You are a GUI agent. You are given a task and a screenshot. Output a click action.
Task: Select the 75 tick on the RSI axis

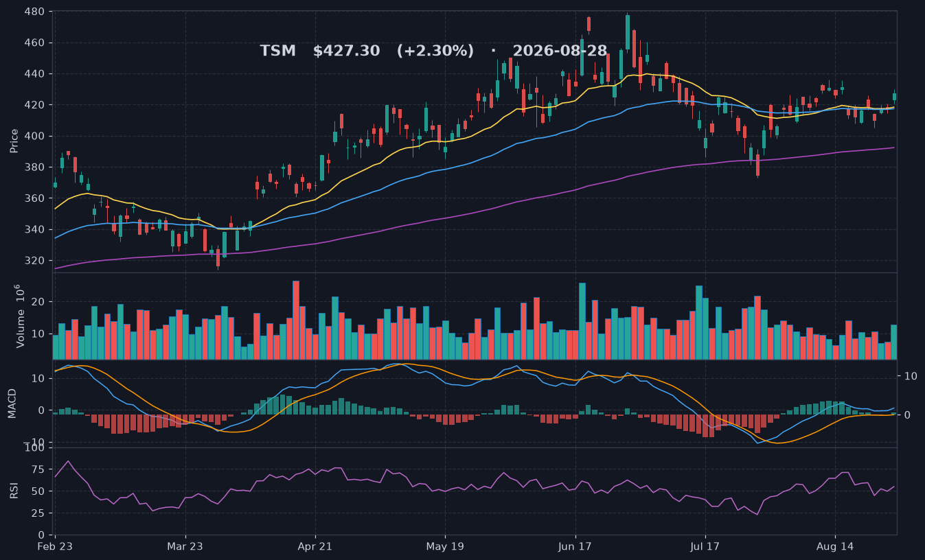[38, 469]
